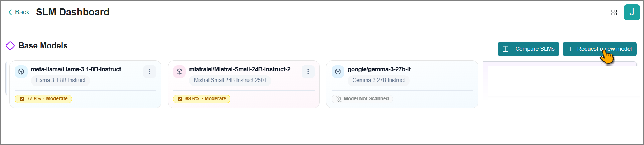Open the Mistral card three-dot menu

click(x=308, y=72)
